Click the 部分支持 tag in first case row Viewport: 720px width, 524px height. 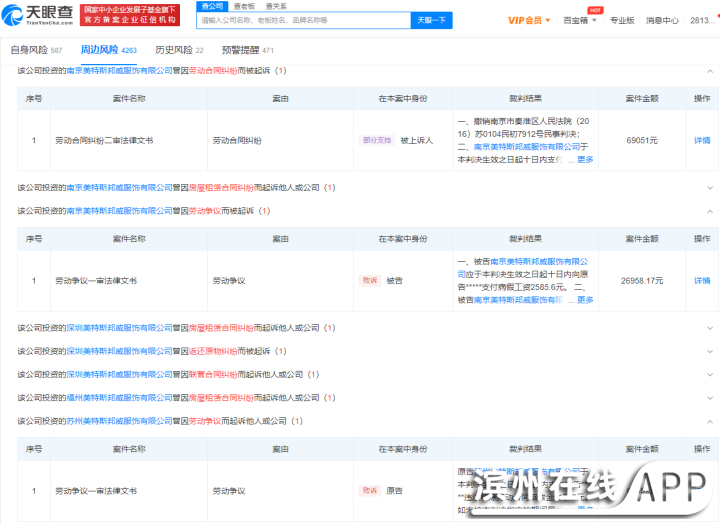pos(377,141)
